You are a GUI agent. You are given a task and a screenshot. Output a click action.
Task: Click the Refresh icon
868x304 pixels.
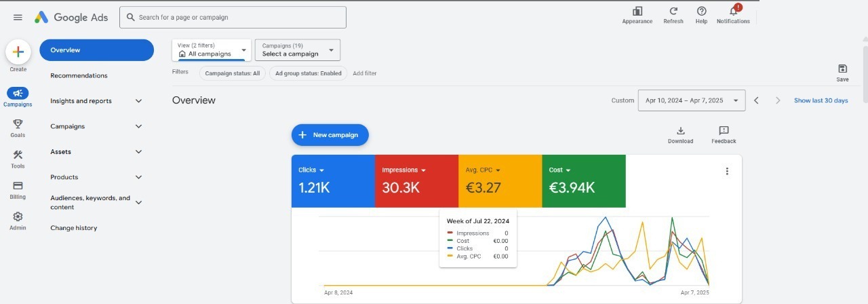(673, 12)
